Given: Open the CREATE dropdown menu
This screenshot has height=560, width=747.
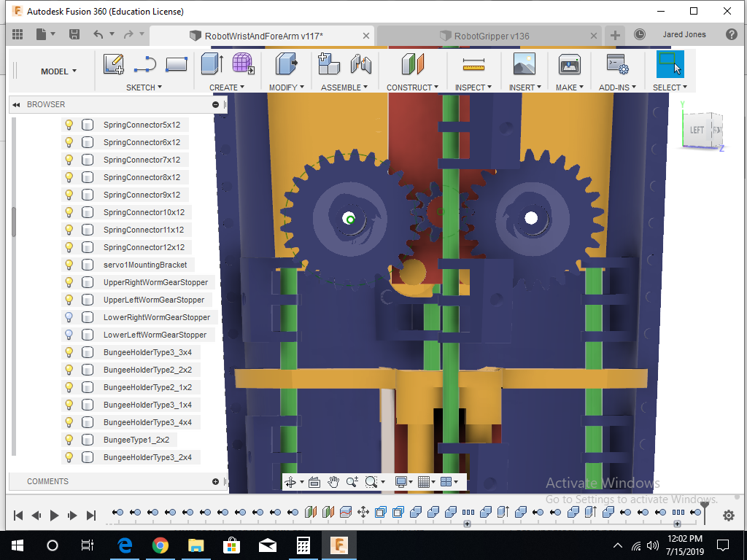Looking at the screenshot, I should coord(227,87).
